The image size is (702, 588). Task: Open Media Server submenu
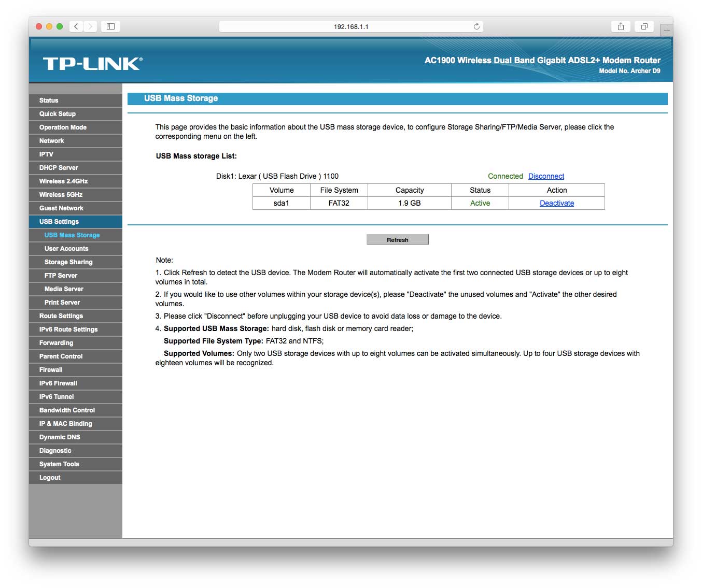tap(76, 289)
